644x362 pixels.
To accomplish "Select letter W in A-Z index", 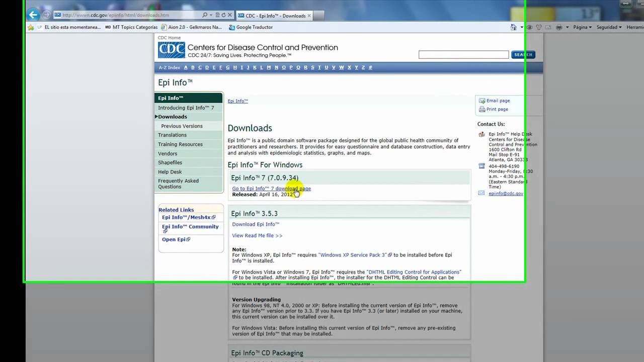I will pyautogui.click(x=341, y=67).
